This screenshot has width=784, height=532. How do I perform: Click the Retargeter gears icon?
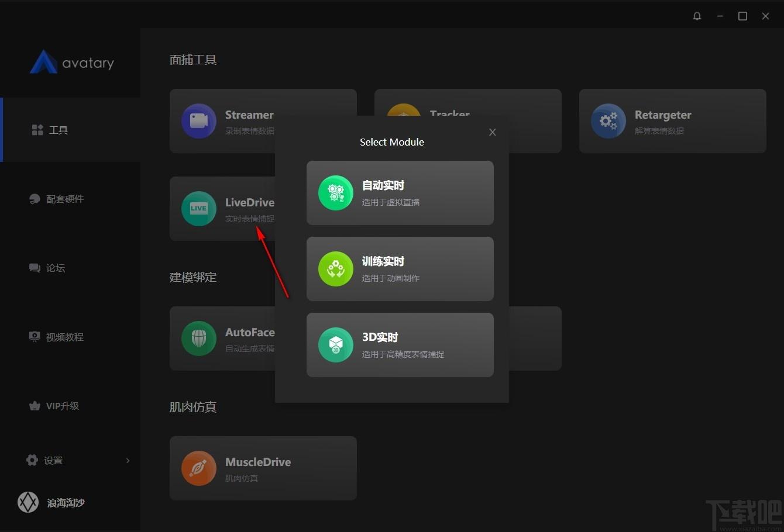pyautogui.click(x=608, y=121)
